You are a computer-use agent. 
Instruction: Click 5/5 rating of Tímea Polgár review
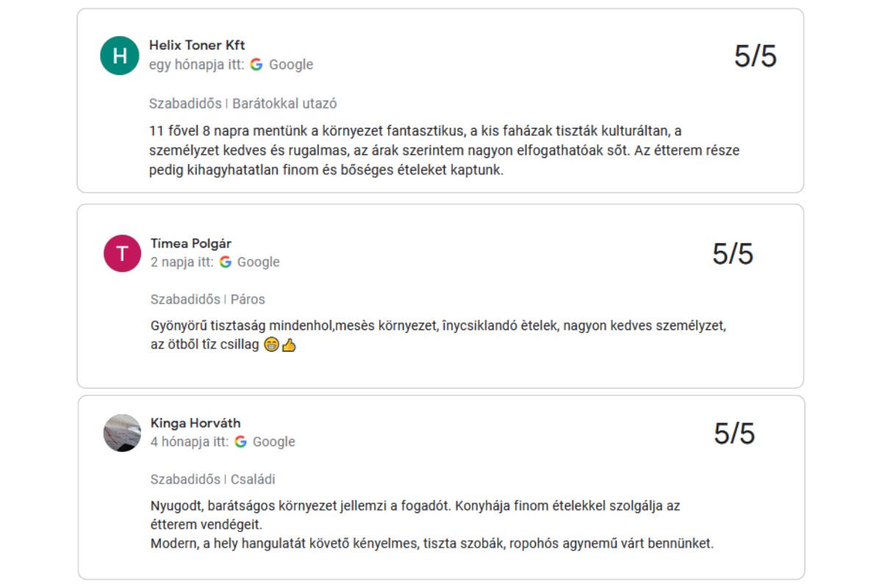pyautogui.click(x=733, y=254)
